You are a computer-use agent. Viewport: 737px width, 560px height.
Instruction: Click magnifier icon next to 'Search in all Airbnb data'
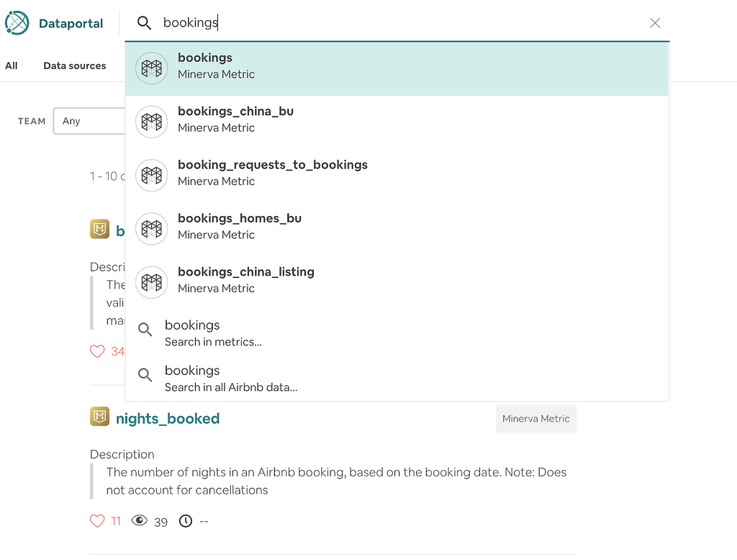(145, 375)
